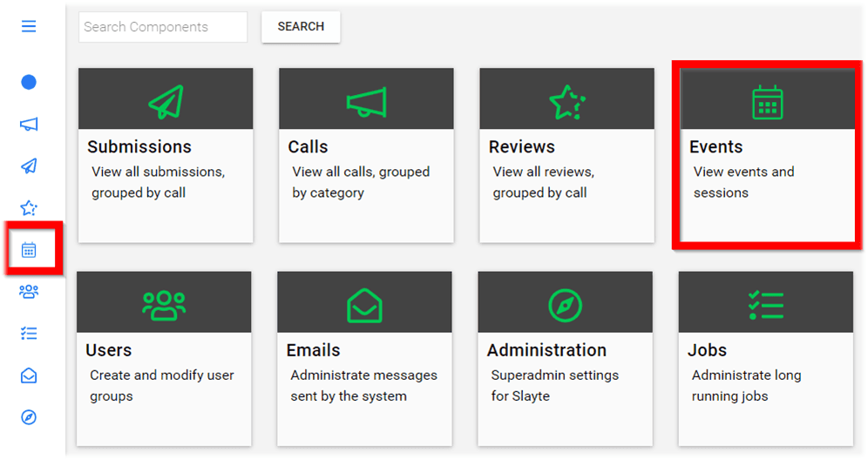Click 'View all calls, grouped by category' text
The height and width of the screenshot is (460, 868).
(361, 182)
